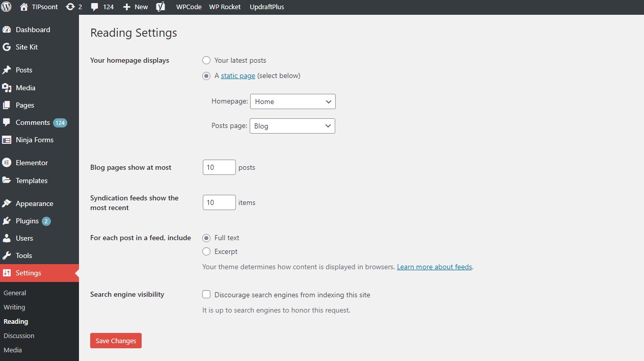The height and width of the screenshot is (361, 644).
Task: Click the Dashboard gauge icon
Action: [7, 30]
